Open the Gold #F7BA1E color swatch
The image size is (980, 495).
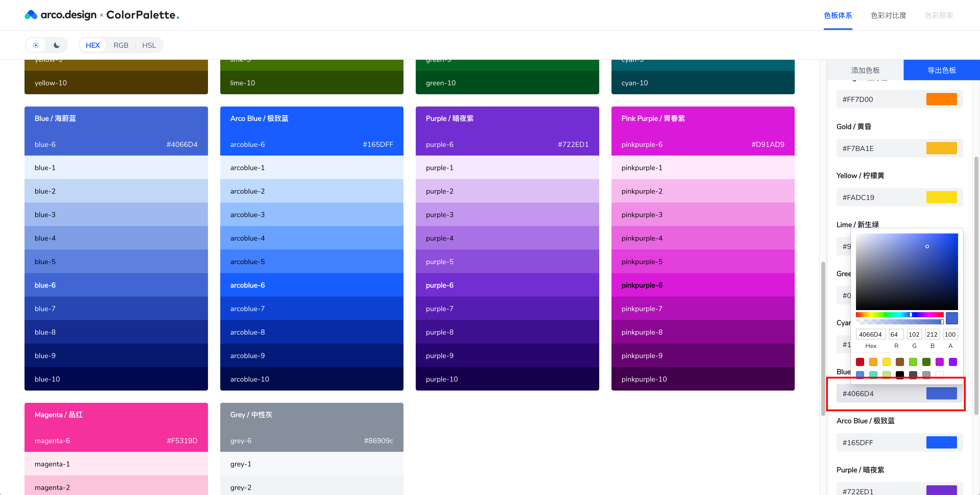pos(941,148)
